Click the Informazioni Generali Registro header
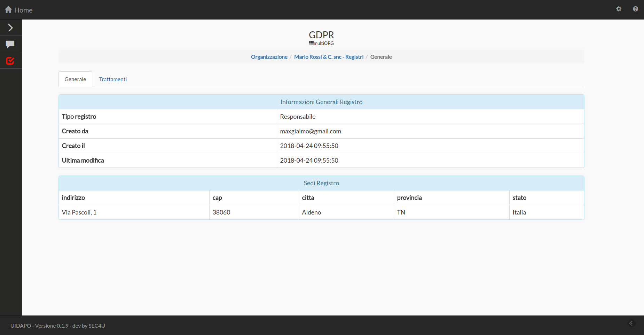This screenshot has height=335, width=644. click(x=321, y=102)
